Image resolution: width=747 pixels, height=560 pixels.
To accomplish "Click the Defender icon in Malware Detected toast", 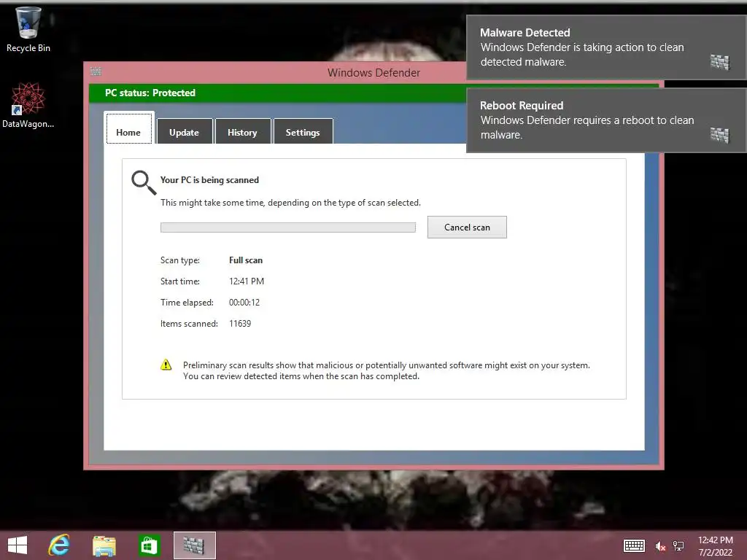I will 719,62.
